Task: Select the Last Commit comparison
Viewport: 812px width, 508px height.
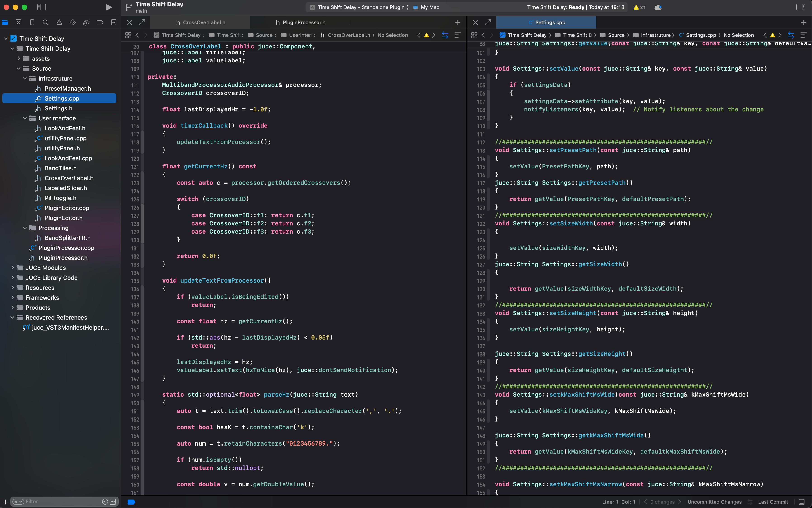Action: [773, 502]
